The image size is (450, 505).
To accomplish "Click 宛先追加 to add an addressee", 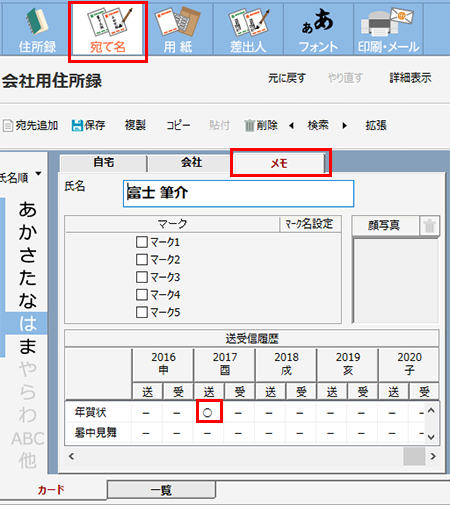I will [x=30, y=126].
